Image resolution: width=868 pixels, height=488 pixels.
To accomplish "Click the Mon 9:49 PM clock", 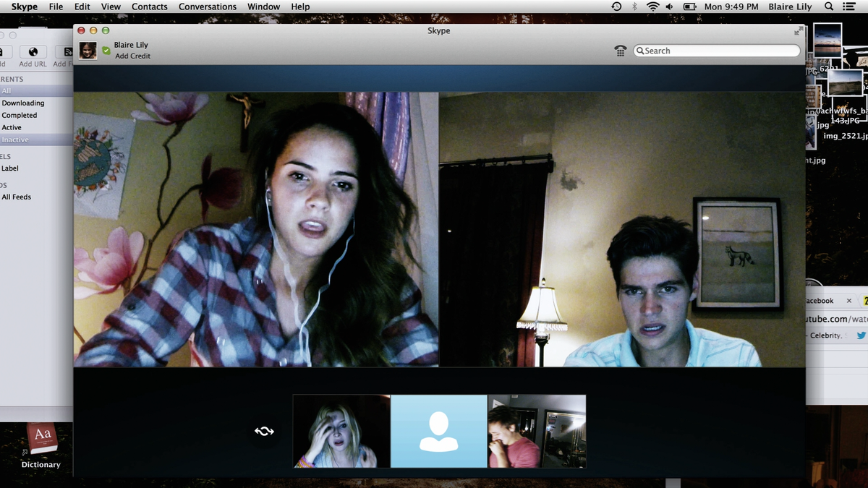I will point(731,7).
